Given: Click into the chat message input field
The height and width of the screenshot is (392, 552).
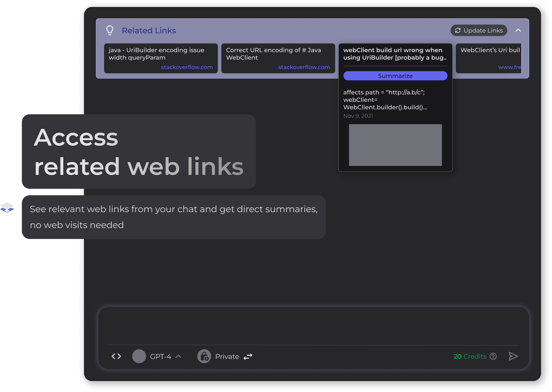Looking at the screenshot, I should point(314,326).
